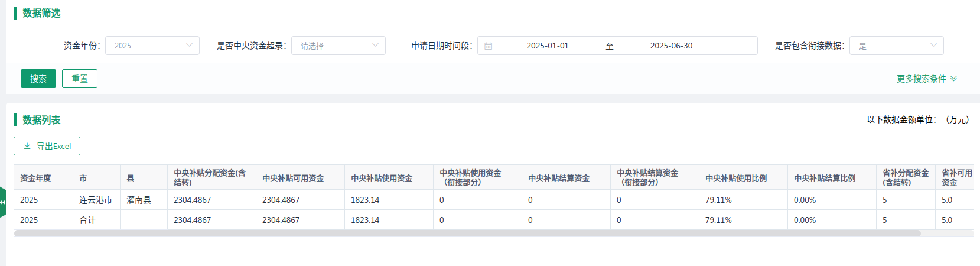Click the 中央补贴可用资金 column header
980x266 pixels.
293,178
